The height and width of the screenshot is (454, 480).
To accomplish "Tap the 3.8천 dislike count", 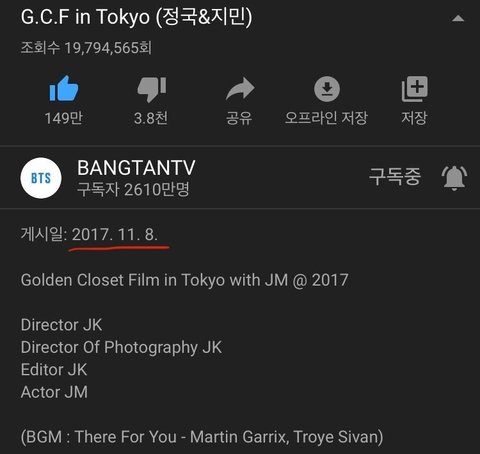I will tap(151, 118).
